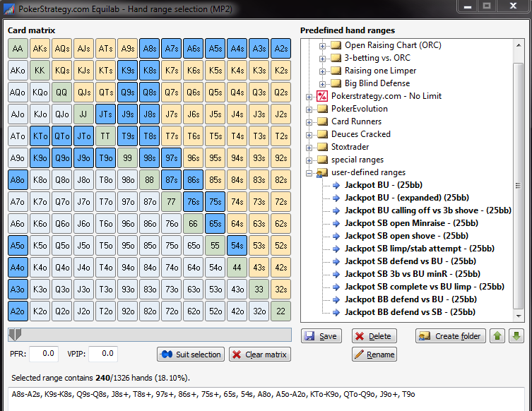532x411 pixels.
Task: Toggle QQ pair in card matrix
Action: tap(61, 93)
